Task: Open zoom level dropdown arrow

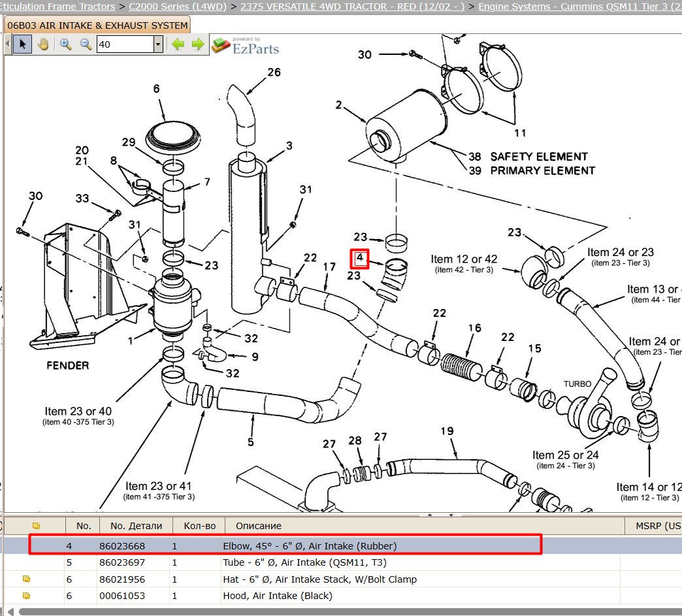Action: (158, 44)
